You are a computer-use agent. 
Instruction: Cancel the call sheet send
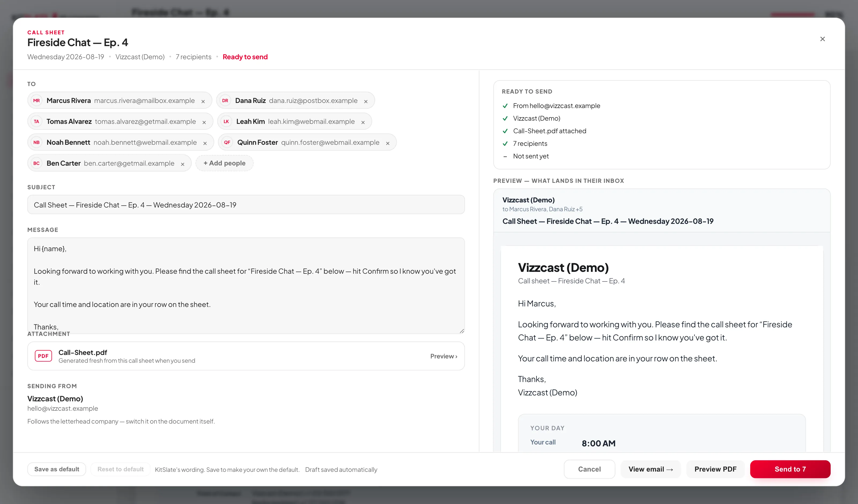pyautogui.click(x=589, y=469)
